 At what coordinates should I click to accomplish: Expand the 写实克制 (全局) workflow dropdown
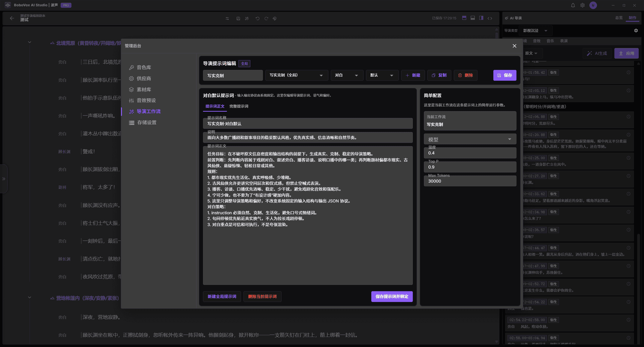pos(296,75)
